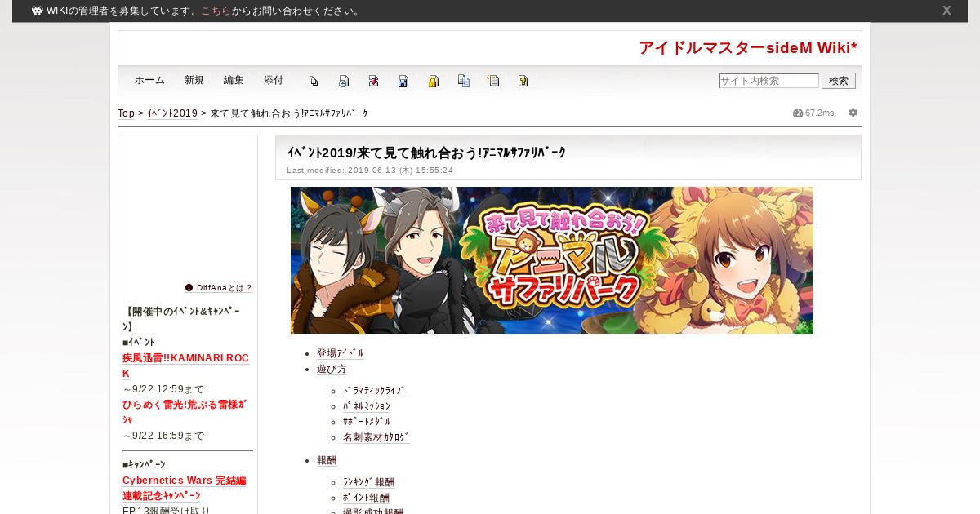980x514 pixels.
Task: Open the settings gear beside load time
Action: point(853,113)
